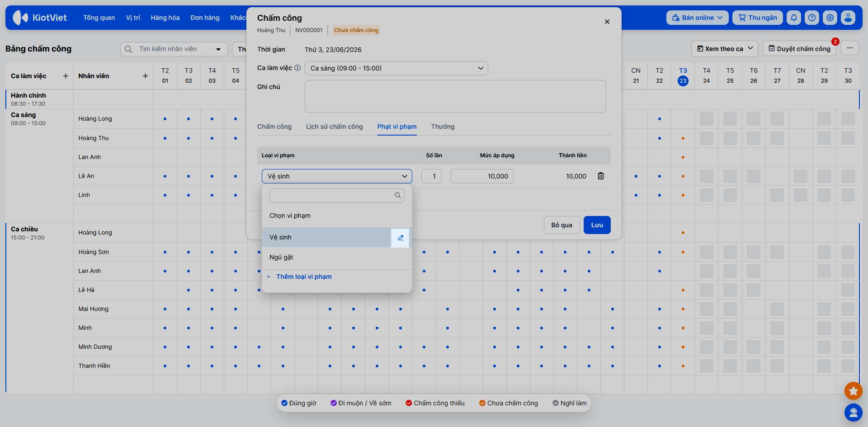Click the Mức áp dụng amount field
The width and height of the screenshot is (868, 427).
tap(482, 176)
